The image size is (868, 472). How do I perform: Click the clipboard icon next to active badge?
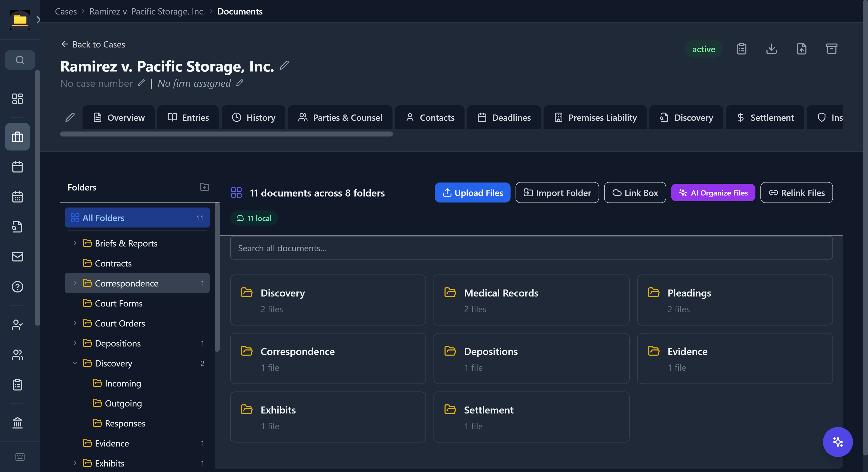742,49
